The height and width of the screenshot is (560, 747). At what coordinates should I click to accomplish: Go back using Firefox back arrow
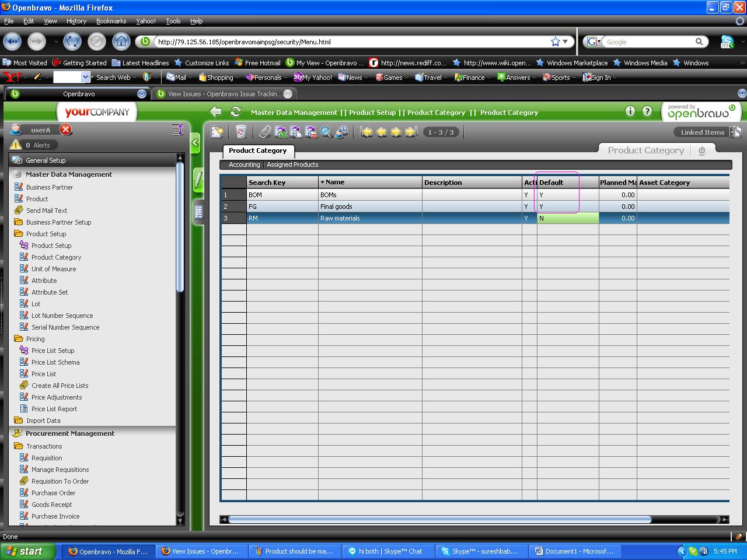(12, 41)
